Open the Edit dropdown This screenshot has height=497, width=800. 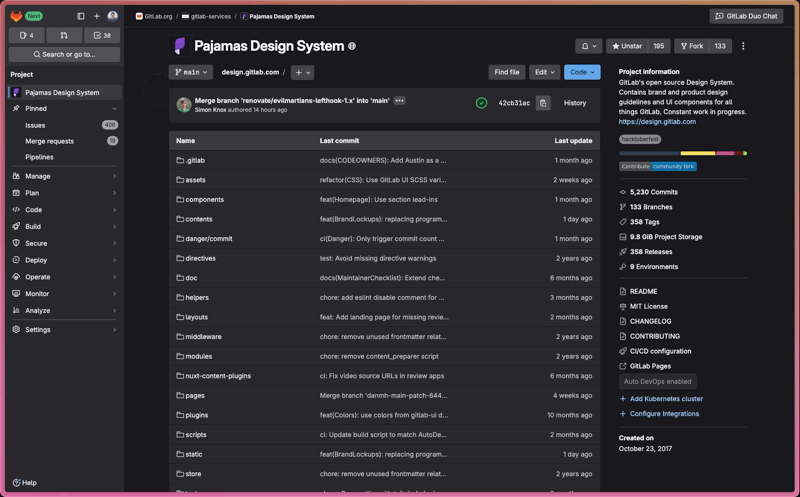[544, 72]
